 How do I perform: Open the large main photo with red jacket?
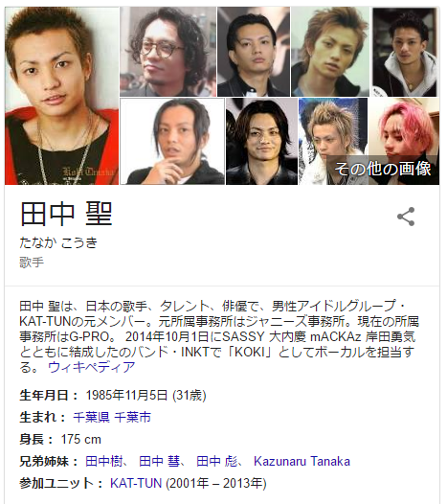61,96
